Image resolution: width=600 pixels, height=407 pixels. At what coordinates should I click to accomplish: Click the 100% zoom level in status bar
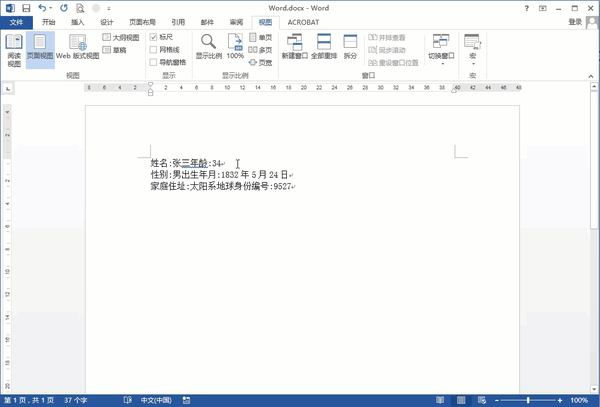point(579,400)
